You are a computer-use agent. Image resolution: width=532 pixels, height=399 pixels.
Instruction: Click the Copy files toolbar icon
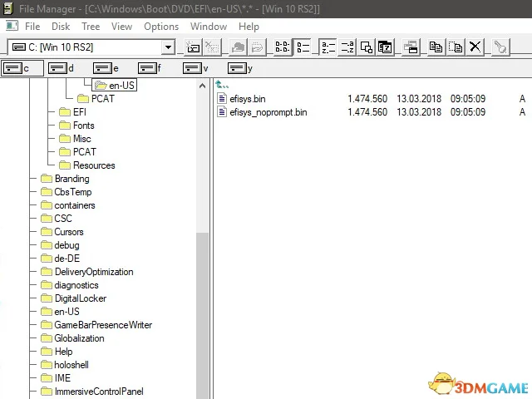[x=436, y=47]
